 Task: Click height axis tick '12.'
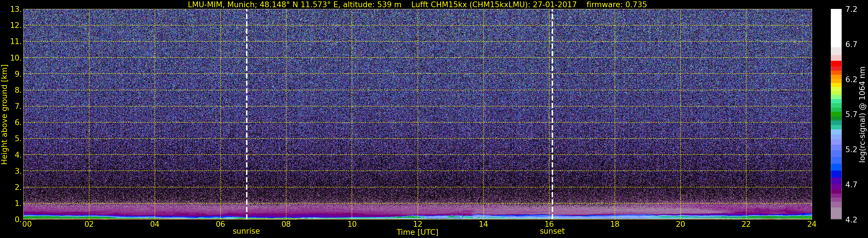[16, 26]
